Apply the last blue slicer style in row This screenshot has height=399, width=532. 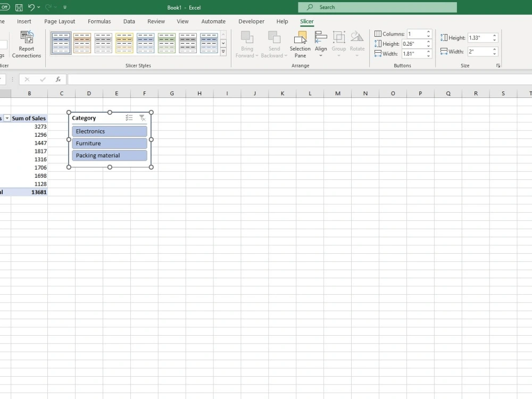coord(209,43)
